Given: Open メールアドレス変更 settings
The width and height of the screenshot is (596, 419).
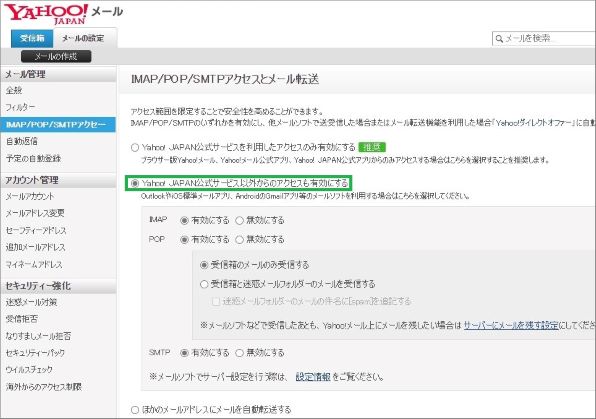Looking at the screenshot, I should pos(35,213).
